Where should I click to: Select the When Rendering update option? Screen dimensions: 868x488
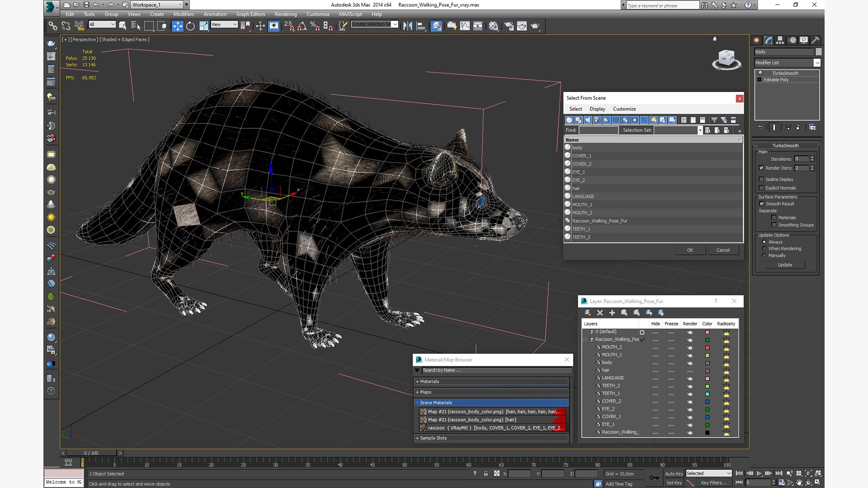tap(764, 249)
